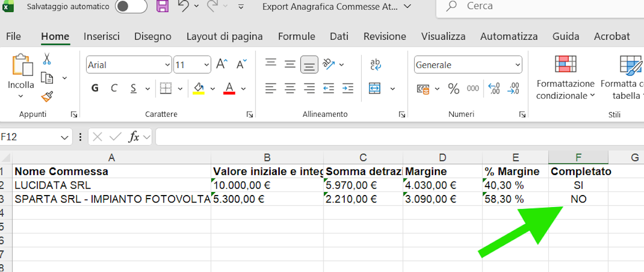
Task: Increase font size with large A icon
Action: pyautogui.click(x=222, y=64)
